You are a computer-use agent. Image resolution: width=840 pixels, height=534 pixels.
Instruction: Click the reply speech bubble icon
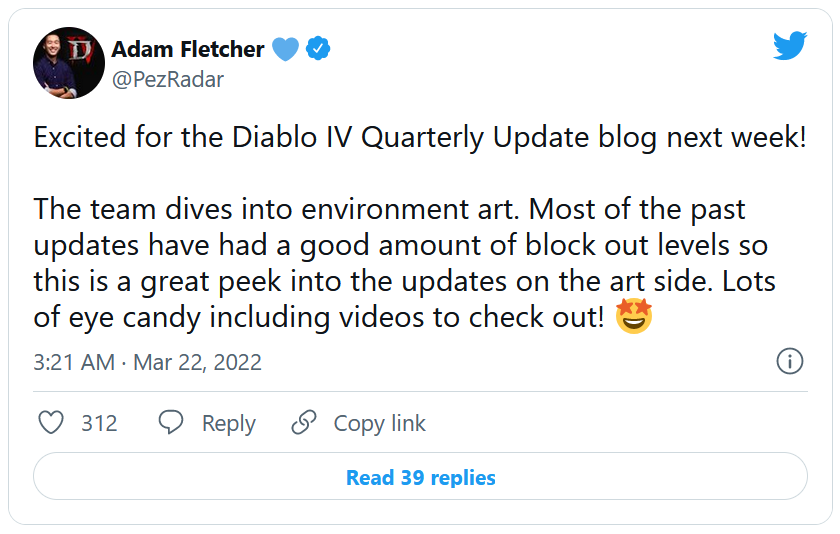[171, 423]
